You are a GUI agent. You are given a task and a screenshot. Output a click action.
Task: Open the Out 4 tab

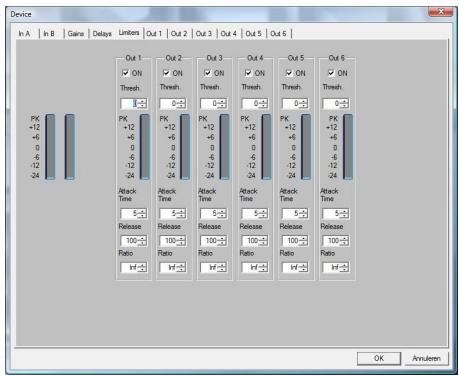[229, 34]
